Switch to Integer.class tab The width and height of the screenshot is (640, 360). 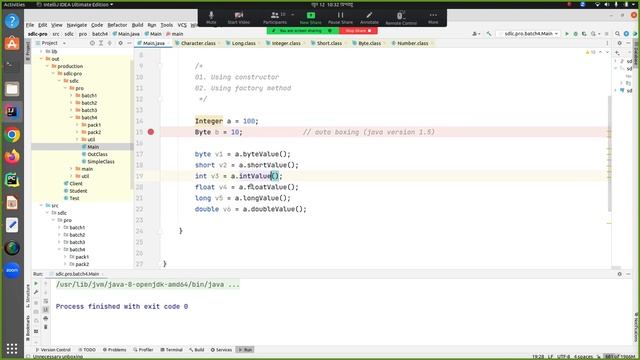click(x=285, y=43)
